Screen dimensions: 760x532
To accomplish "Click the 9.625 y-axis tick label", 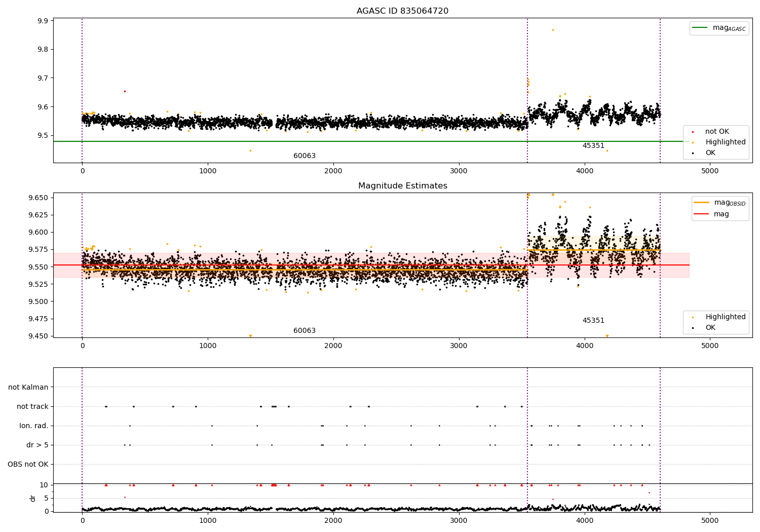I will 39,215.
